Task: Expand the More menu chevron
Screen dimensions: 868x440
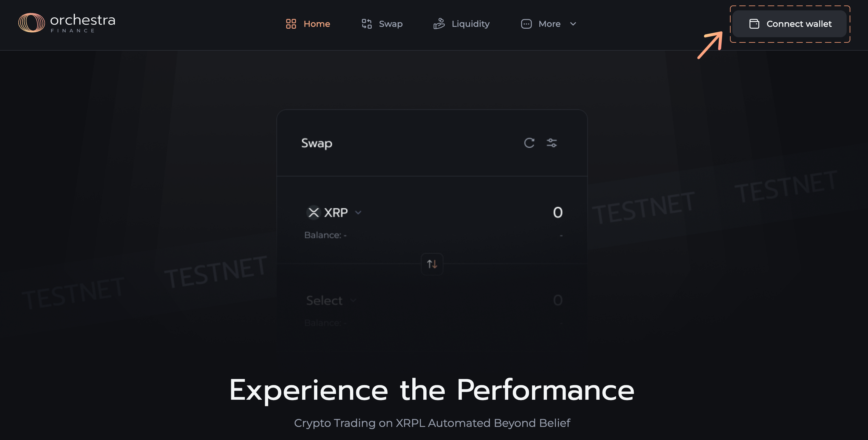Action: click(573, 24)
